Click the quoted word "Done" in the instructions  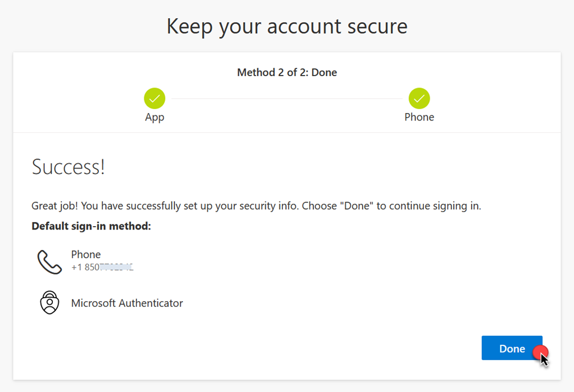point(356,206)
